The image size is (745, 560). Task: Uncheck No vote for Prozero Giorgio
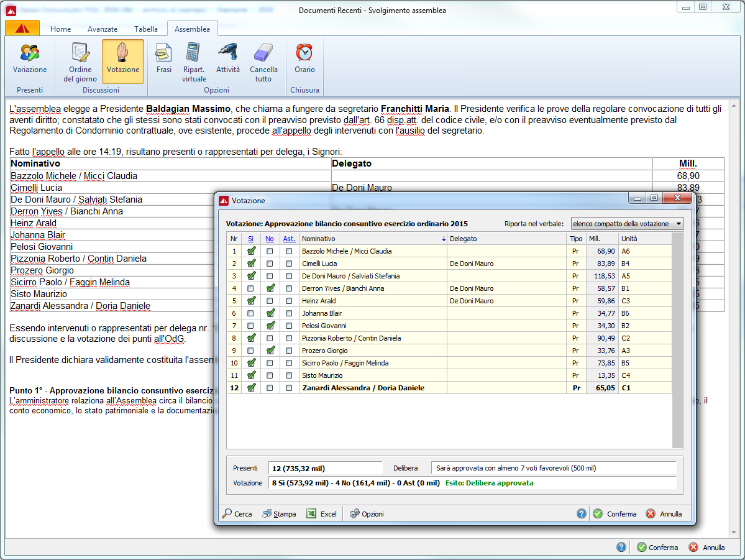(270, 351)
